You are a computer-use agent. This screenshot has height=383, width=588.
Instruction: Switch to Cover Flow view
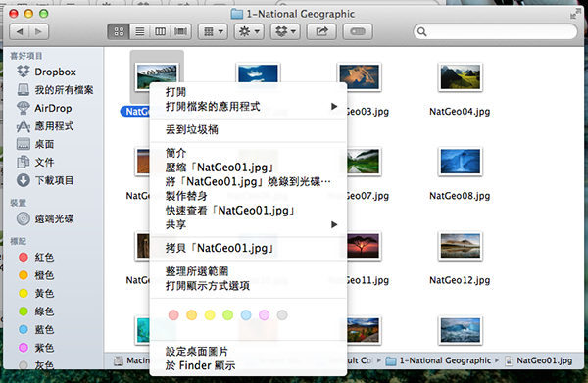pos(180,32)
